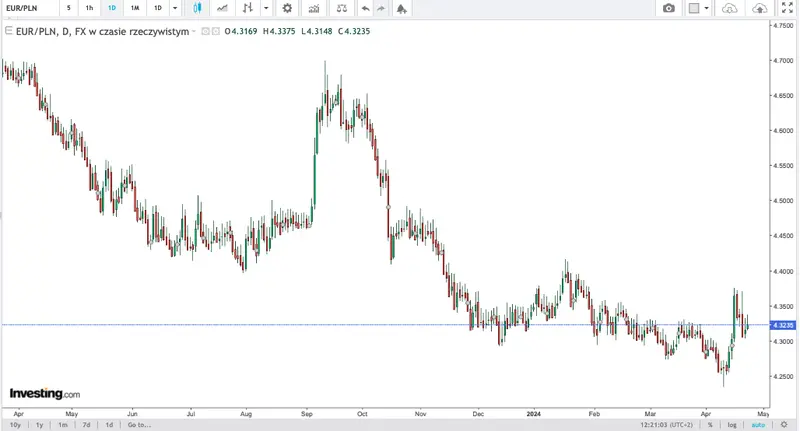Screen dimensions: 800x431
Task: Select the 1h interval
Action: tap(89, 8)
